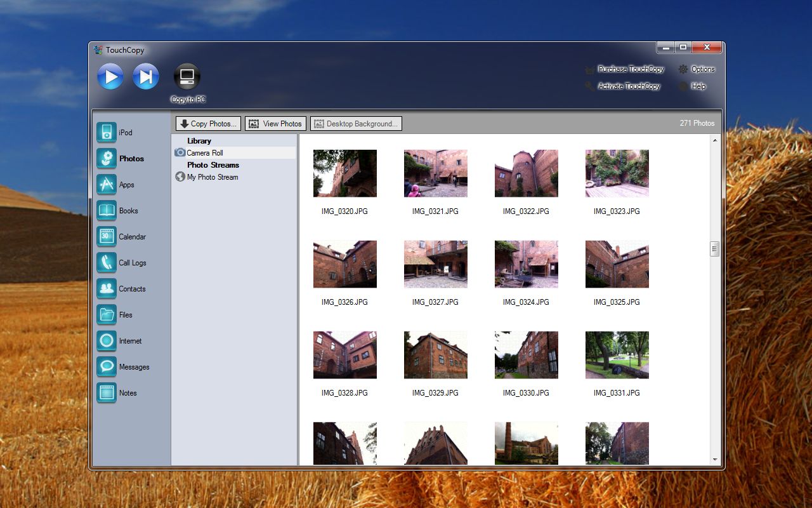812x508 pixels.
Task: Open the Purchase TouchCopy link
Action: point(631,69)
